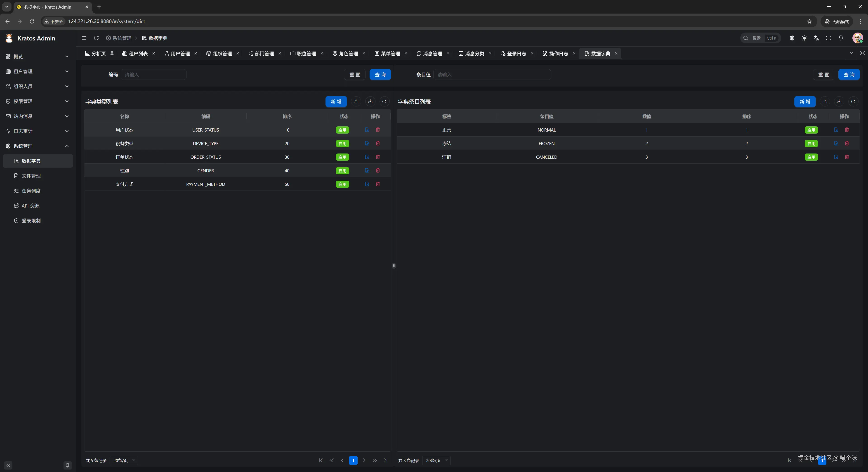Delete the GENDER dictionary type row
The height and width of the screenshot is (472, 868).
tap(378, 170)
